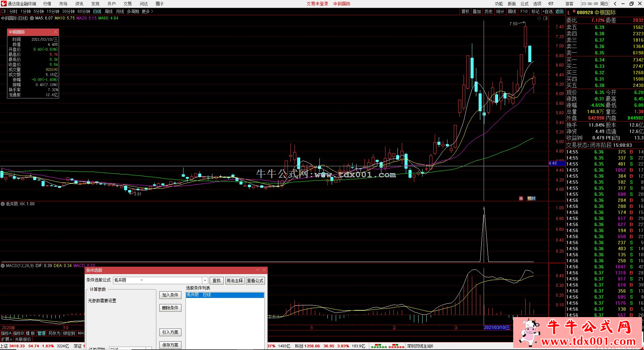644x350 pixels.
Task: Expand MA indicator dropdown beside 中钢国际(日线)
Action: 32,18
